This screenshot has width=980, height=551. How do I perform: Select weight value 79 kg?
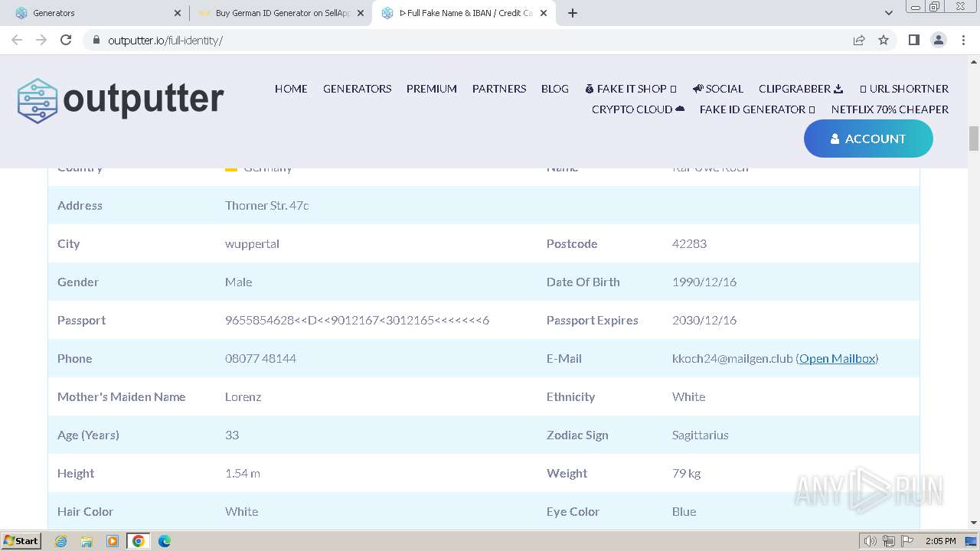click(686, 473)
